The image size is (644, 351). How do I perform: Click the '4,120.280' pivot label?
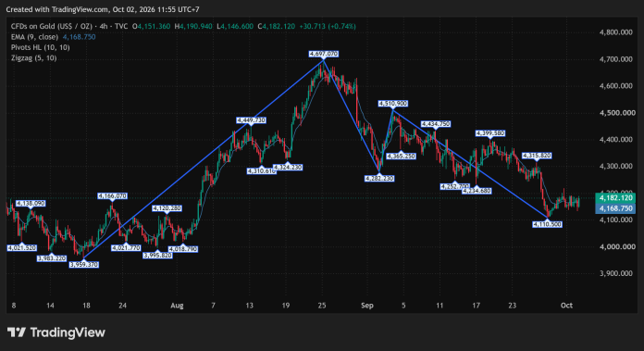[167, 208]
